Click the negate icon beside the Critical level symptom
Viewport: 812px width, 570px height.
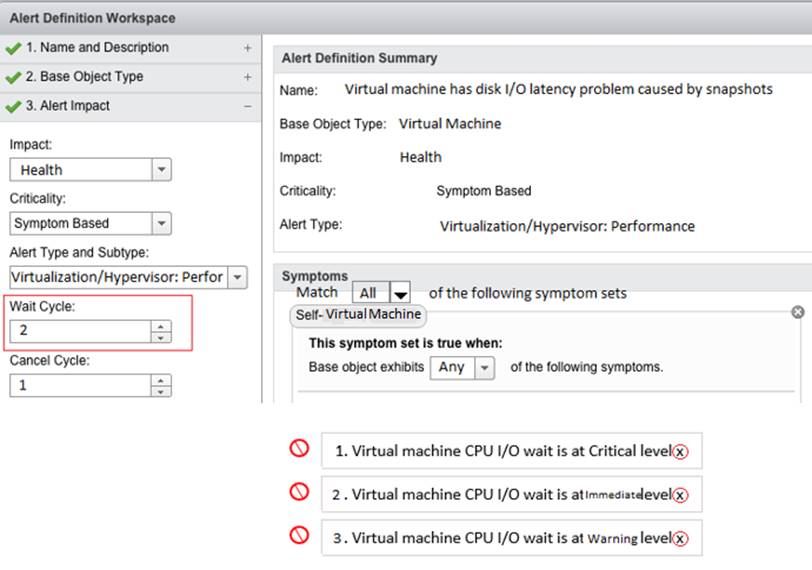point(299,448)
